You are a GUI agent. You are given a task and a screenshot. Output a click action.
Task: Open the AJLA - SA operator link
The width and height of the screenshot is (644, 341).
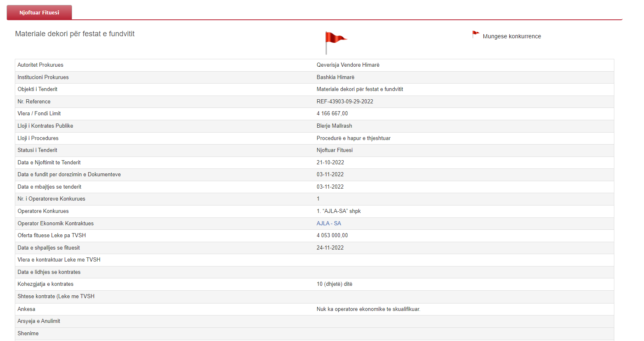328,223
